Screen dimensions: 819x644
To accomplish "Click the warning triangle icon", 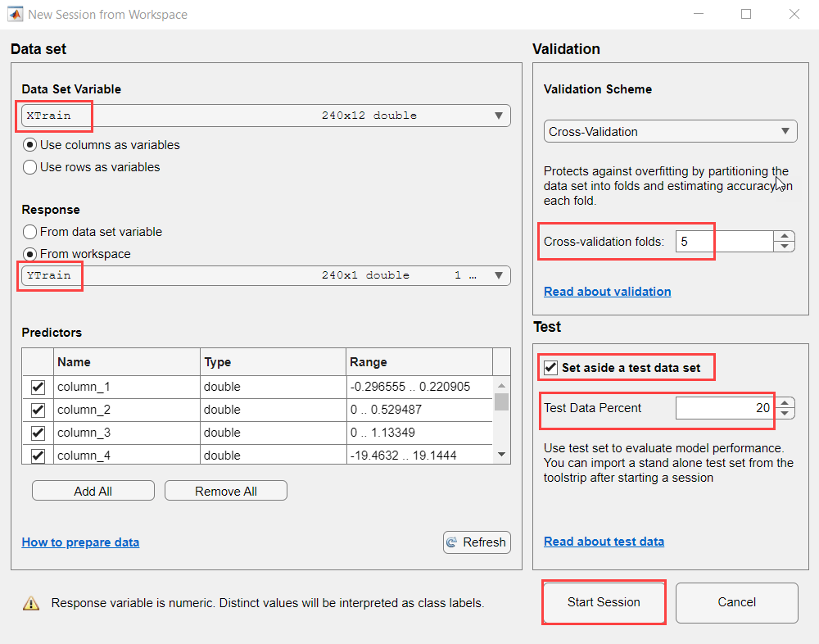I will tap(31, 603).
